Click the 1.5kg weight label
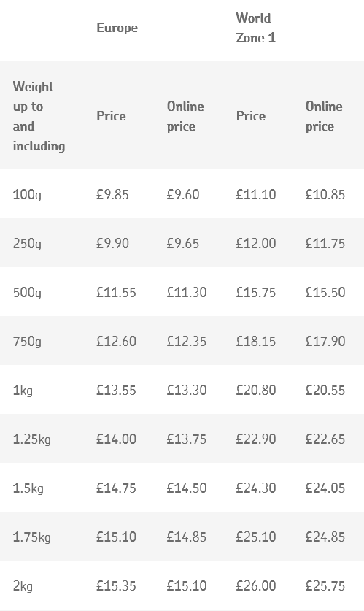The image size is (364, 611). [x=28, y=488]
